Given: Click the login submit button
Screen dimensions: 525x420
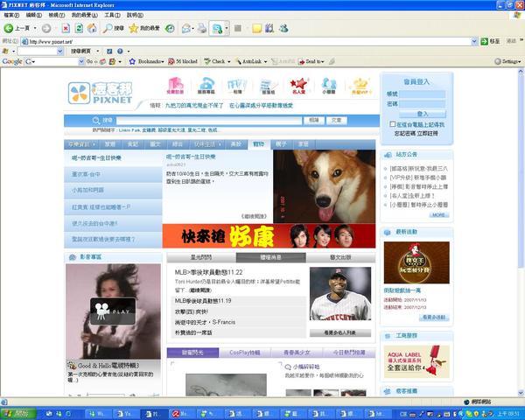Looking at the screenshot, I should point(423,114).
